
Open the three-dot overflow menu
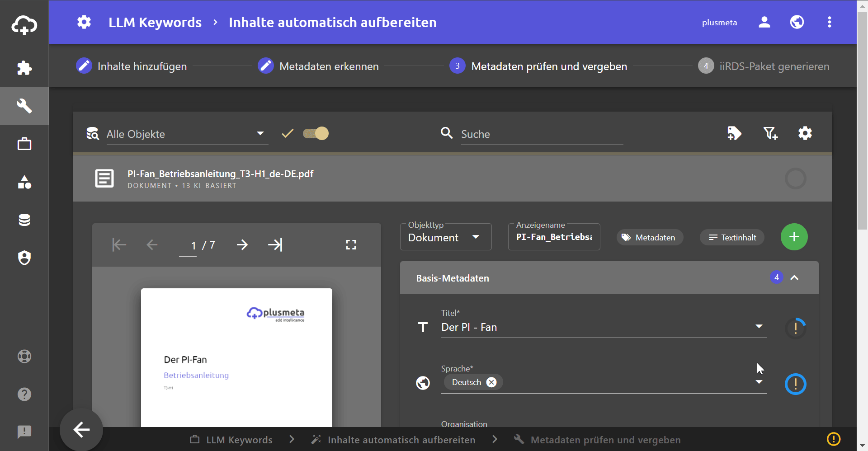[x=830, y=22]
